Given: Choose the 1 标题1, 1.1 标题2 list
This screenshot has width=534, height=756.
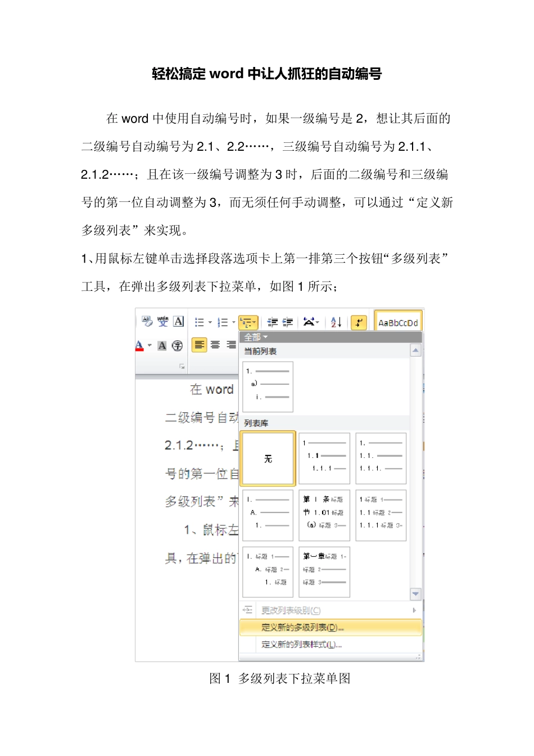Looking at the screenshot, I should (381, 515).
